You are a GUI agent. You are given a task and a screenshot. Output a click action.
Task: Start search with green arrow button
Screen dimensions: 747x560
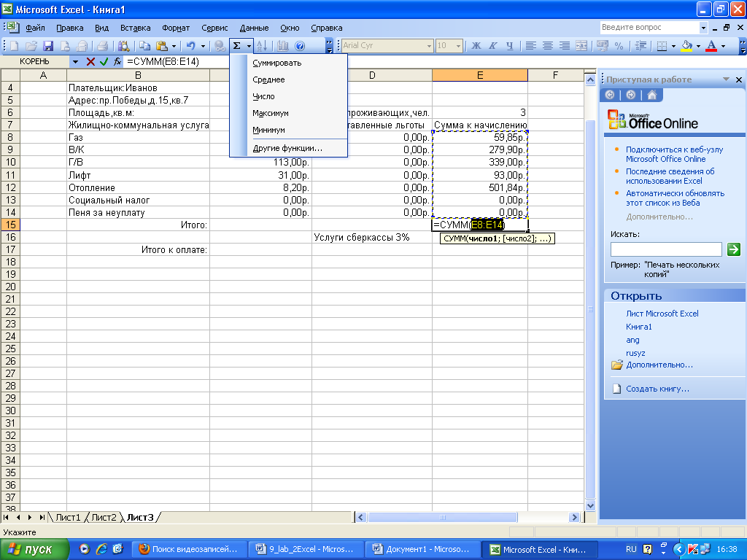coord(734,249)
